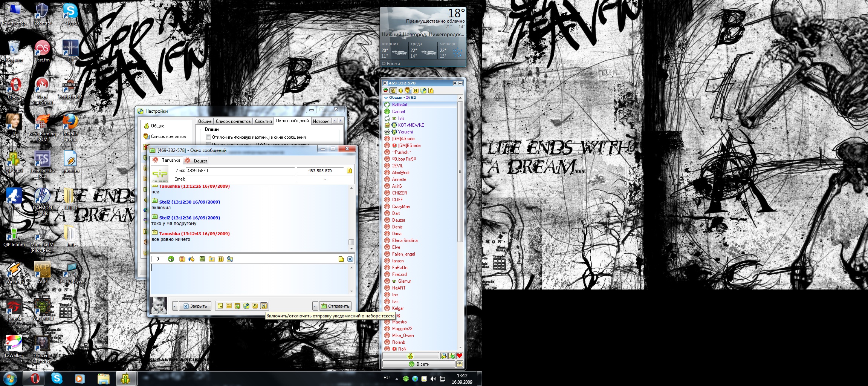Open Skype from the Windows taskbar
Screen dimensions: 868x386
pyautogui.click(x=57, y=378)
